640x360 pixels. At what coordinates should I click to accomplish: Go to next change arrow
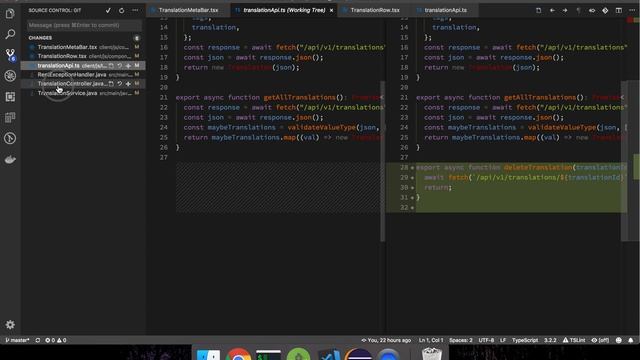565,10
